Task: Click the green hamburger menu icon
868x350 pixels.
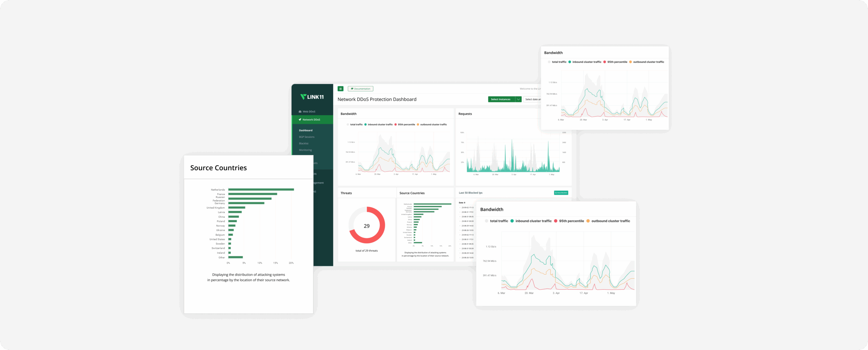Action: point(340,89)
